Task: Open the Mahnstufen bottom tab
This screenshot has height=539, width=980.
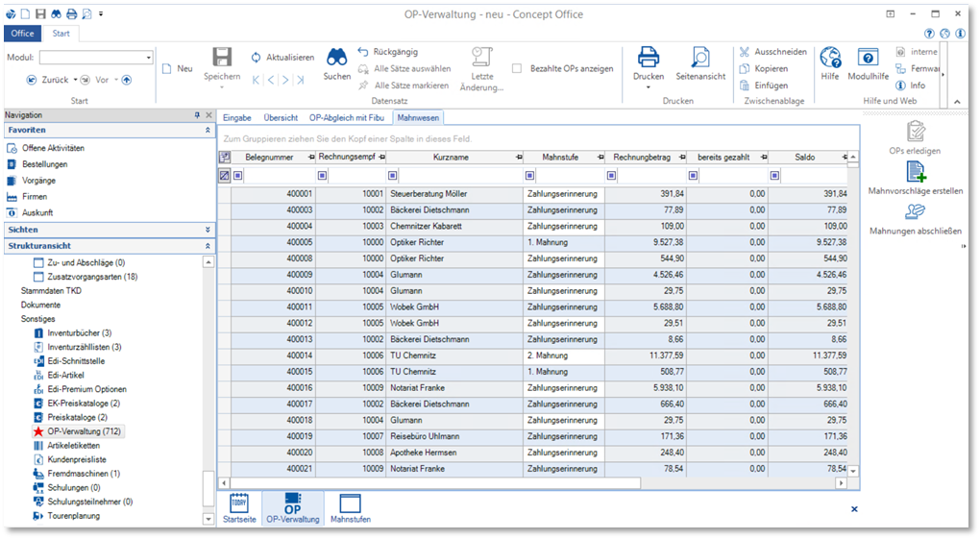Action: click(350, 507)
